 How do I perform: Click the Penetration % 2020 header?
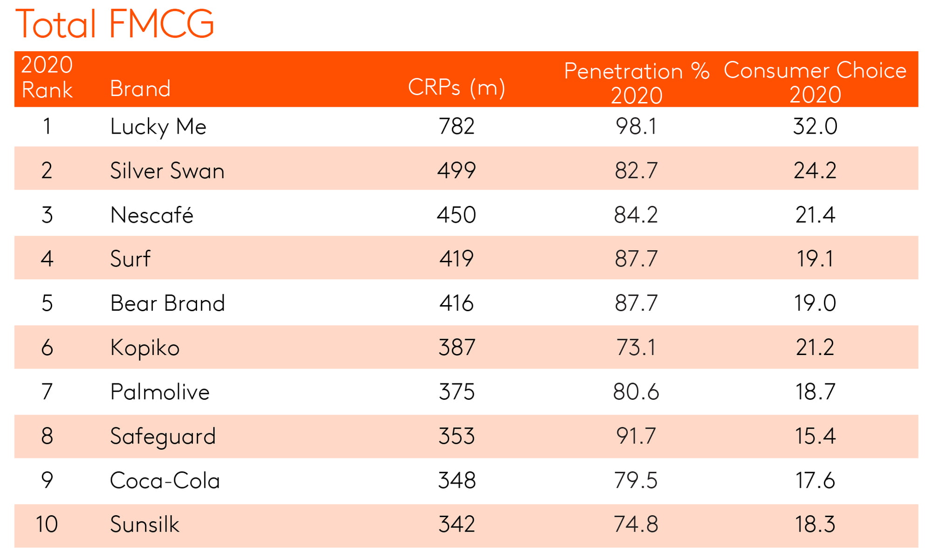[x=637, y=83]
